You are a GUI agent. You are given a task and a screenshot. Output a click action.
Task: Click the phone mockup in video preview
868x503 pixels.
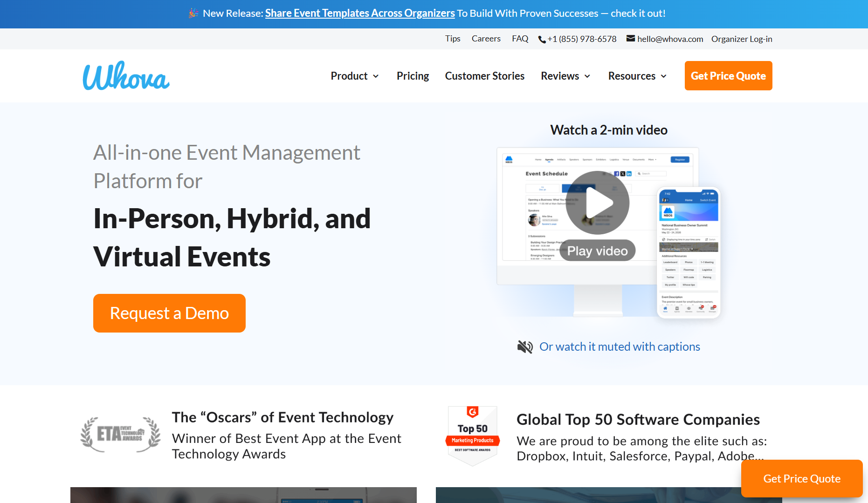tap(689, 253)
